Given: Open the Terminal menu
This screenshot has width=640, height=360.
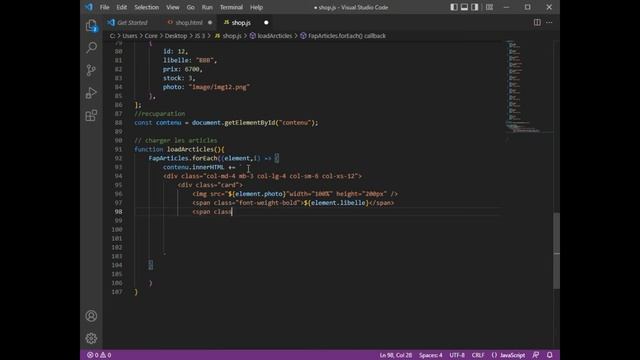Looking at the screenshot, I should point(231,7).
